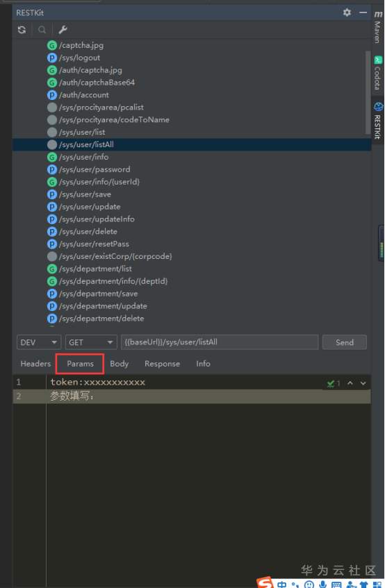This screenshot has height=588, width=385.
Task: Click the request URL input field
Action: [x=220, y=342]
